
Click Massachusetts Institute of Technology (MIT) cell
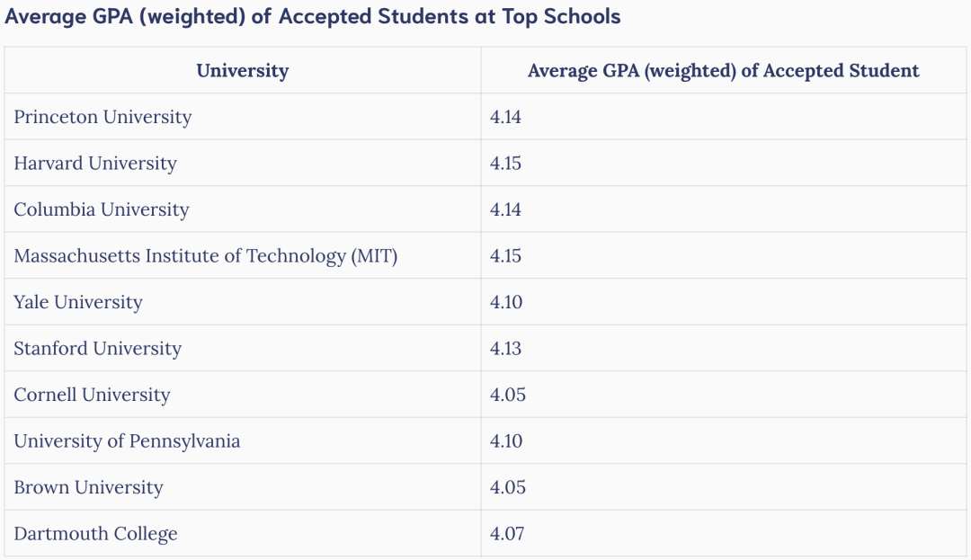206,256
